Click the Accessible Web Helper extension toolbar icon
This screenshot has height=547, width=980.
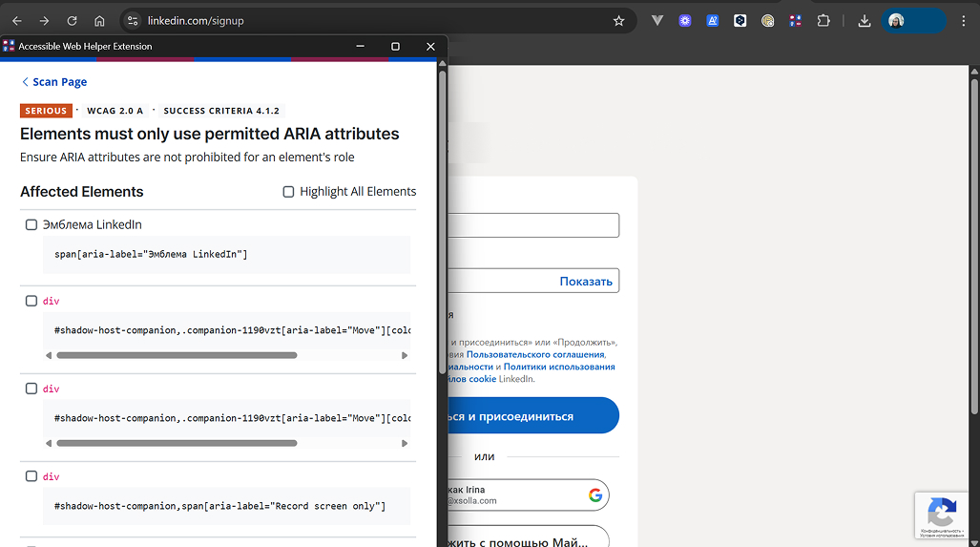(x=795, y=20)
